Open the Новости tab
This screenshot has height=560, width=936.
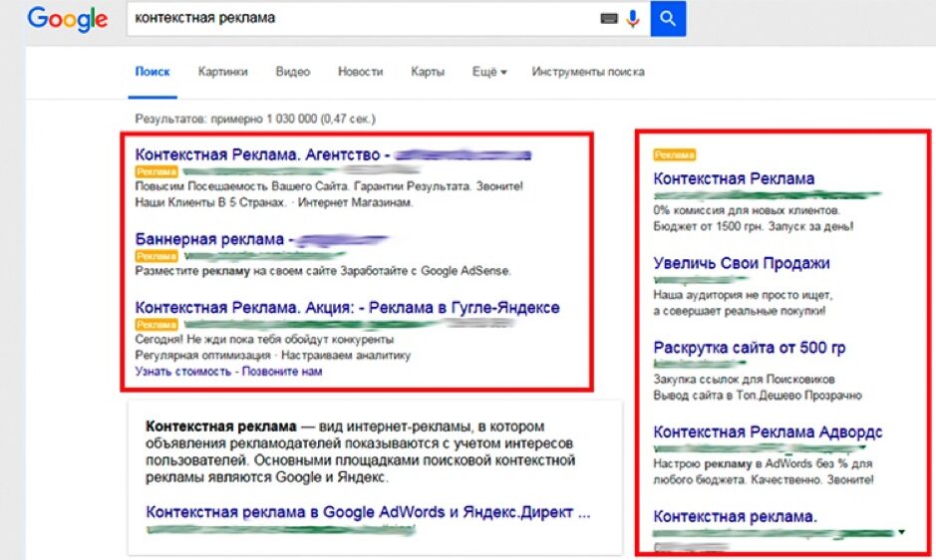(x=360, y=72)
